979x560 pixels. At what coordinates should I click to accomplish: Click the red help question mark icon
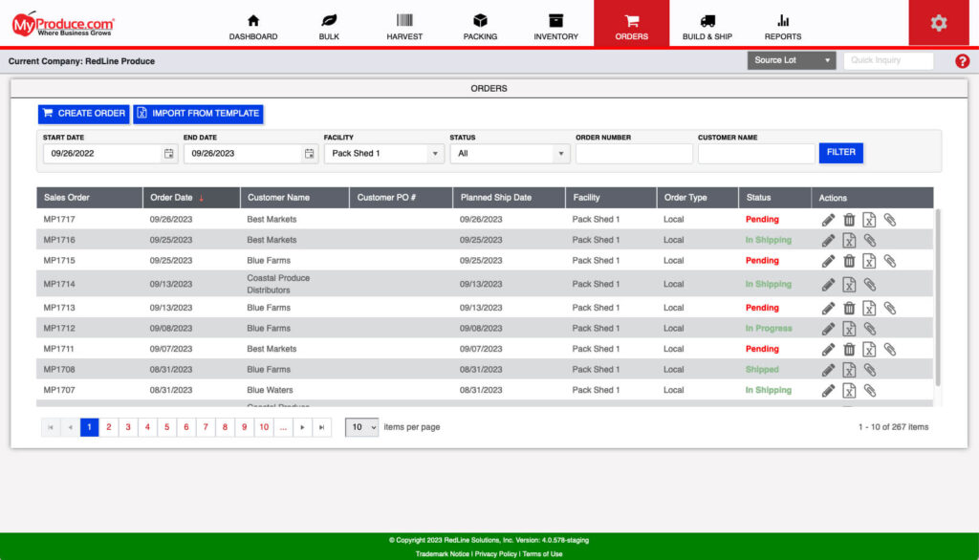point(963,60)
